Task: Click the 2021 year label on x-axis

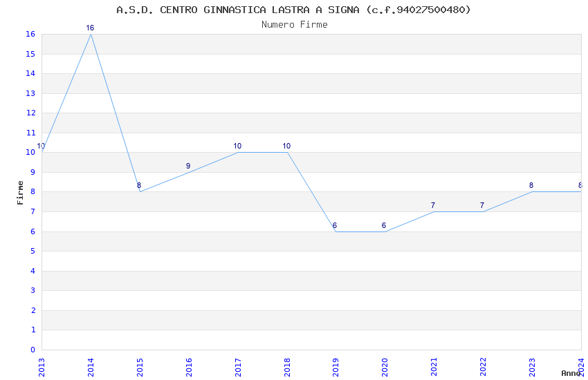Action: pyautogui.click(x=434, y=368)
